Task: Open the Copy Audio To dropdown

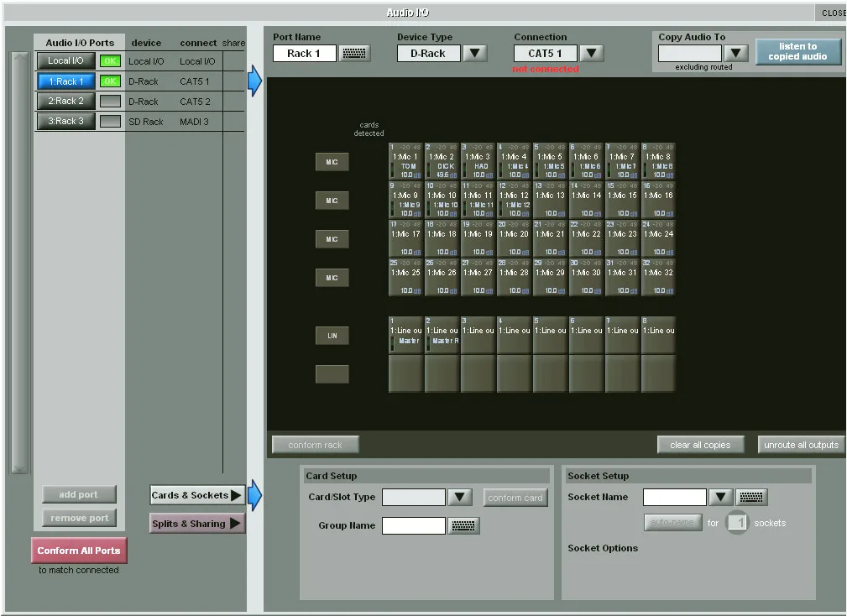Action: point(735,54)
